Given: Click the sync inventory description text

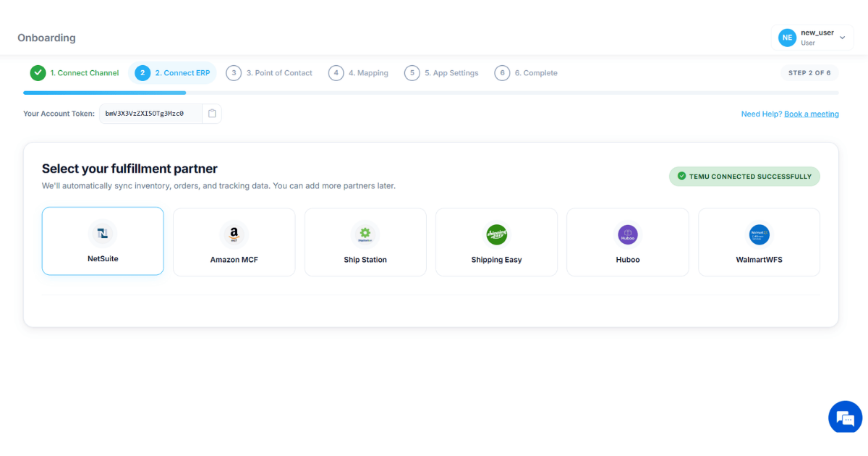Looking at the screenshot, I should click(218, 186).
